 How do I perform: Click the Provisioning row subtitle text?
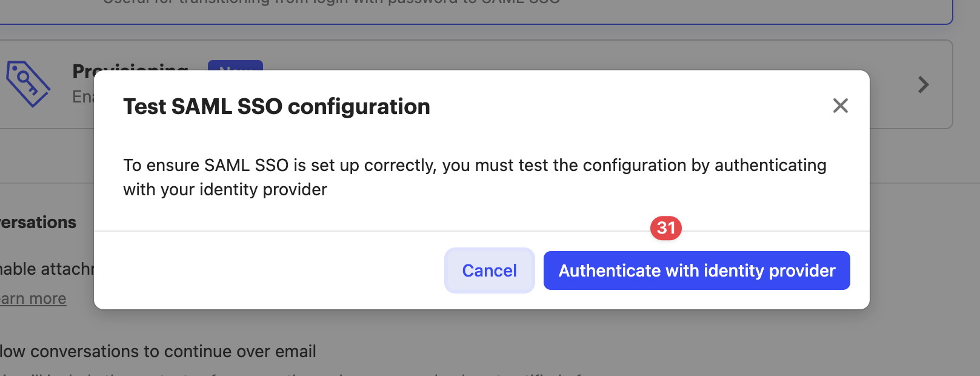tap(82, 97)
